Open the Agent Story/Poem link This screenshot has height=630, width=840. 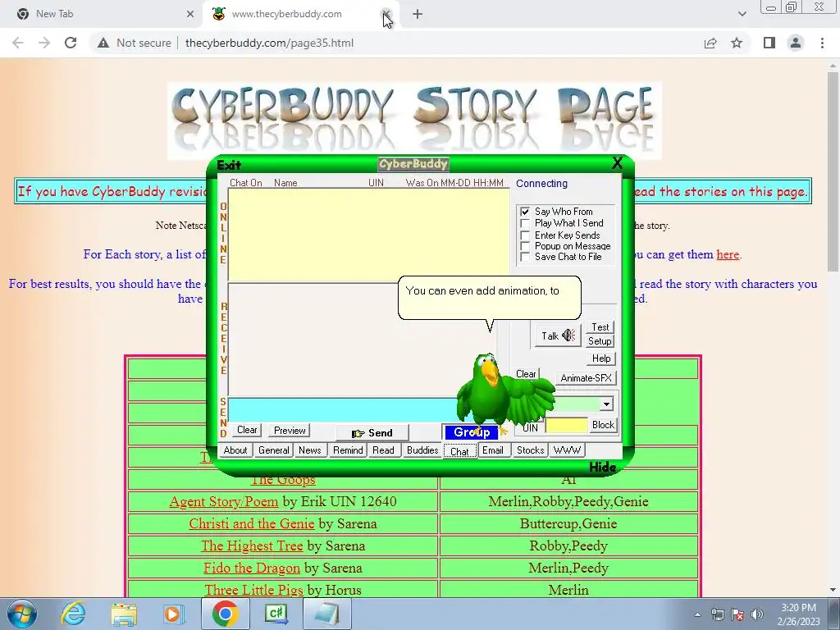(x=223, y=501)
